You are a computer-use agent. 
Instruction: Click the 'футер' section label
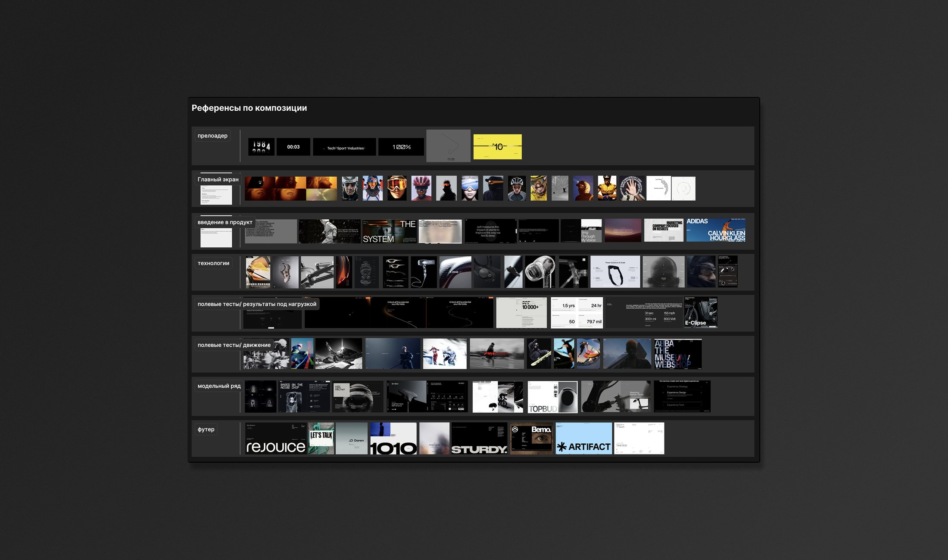tap(206, 429)
